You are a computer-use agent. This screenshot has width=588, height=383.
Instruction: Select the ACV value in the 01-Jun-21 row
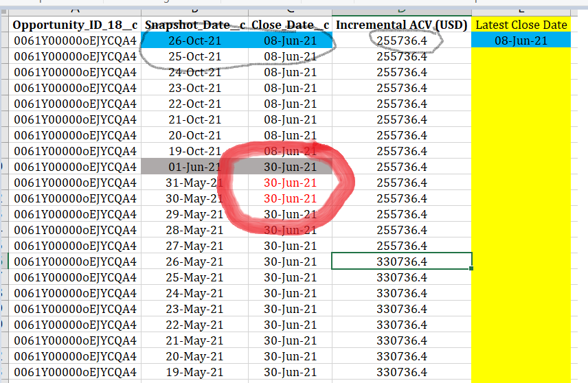point(402,167)
